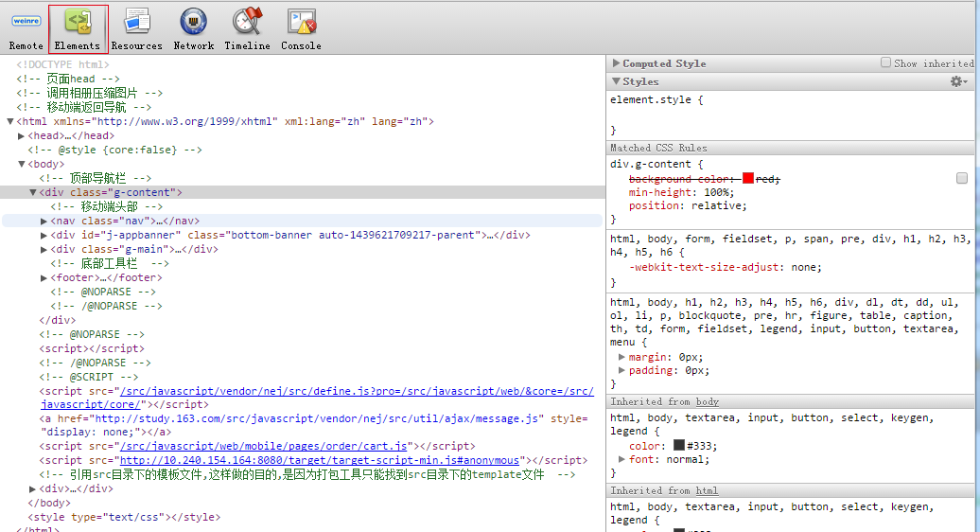The image size is (980, 532).
Task: Expand the Computed Style section
Action: 616,63
